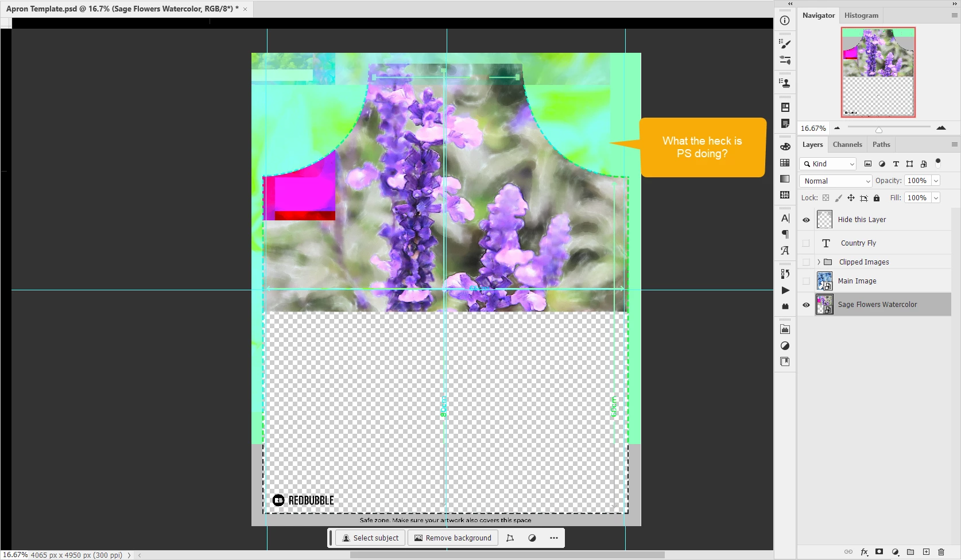This screenshot has height=560, width=961.
Task: Open the status bar info arrow menu
Action: coord(129,555)
